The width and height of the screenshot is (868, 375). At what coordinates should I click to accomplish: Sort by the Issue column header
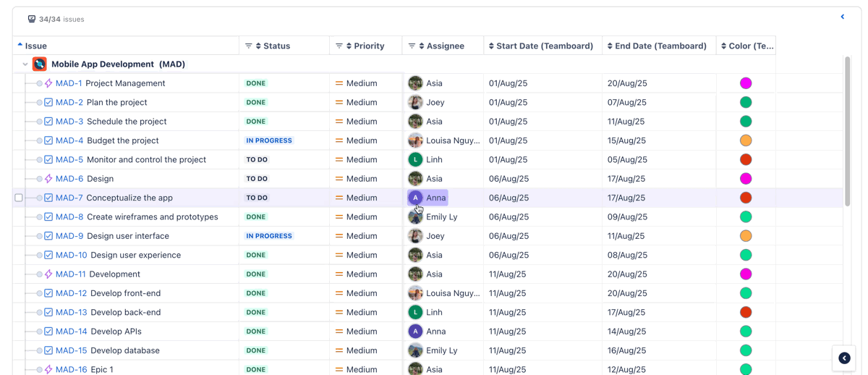(35, 46)
